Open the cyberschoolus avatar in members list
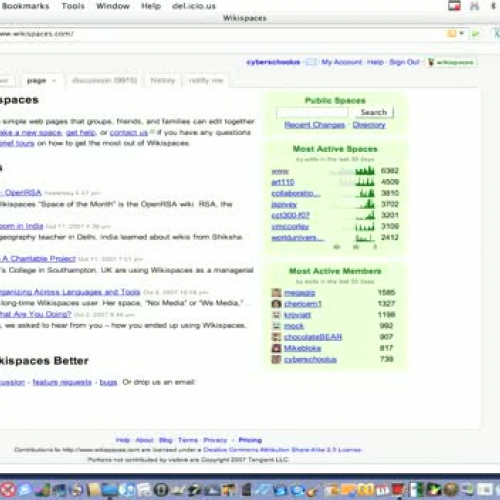Viewport: 500px width, 500px height. tap(276, 359)
